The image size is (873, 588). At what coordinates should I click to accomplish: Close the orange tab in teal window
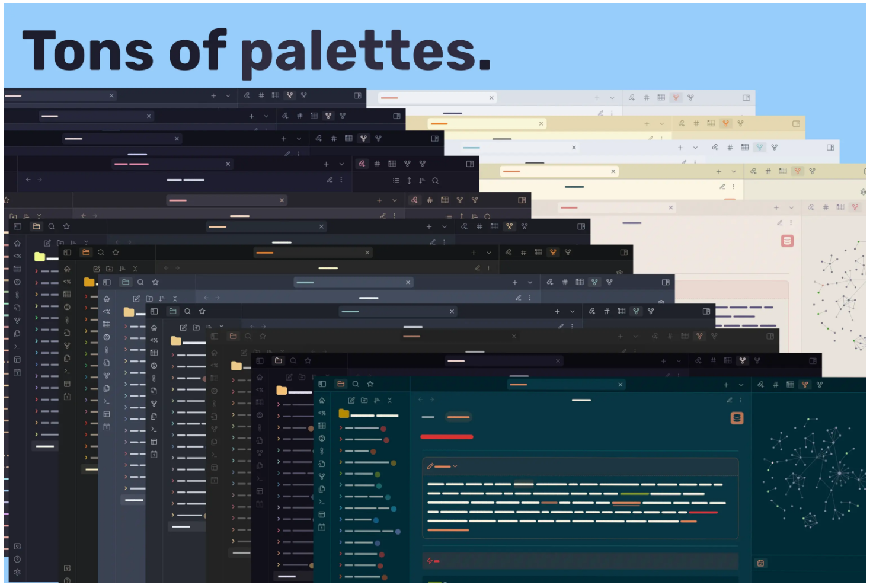point(621,385)
